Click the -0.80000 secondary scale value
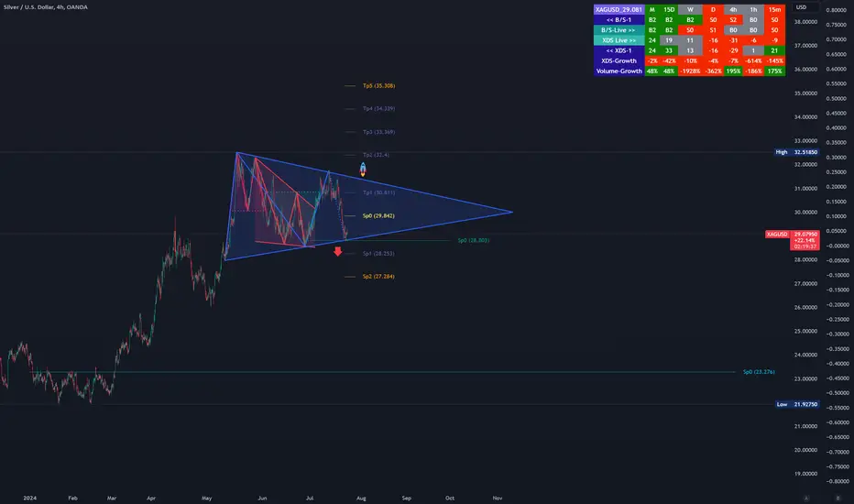 tap(836, 481)
